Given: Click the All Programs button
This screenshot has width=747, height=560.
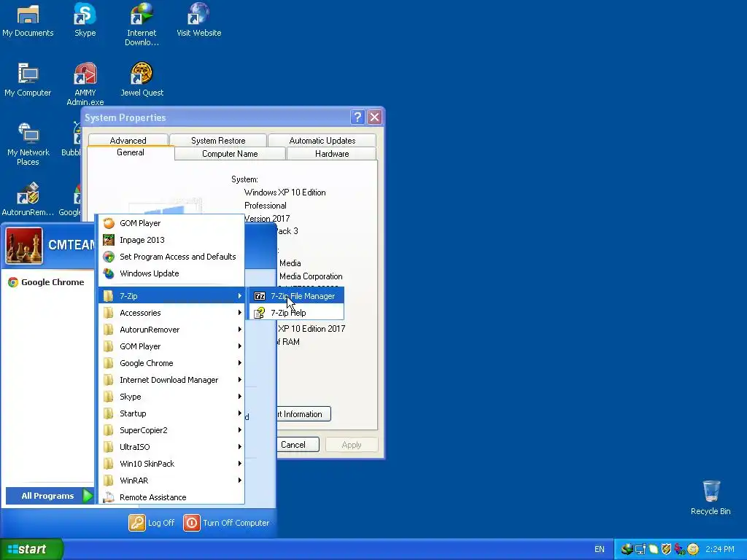Looking at the screenshot, I should tap(49, 496).
